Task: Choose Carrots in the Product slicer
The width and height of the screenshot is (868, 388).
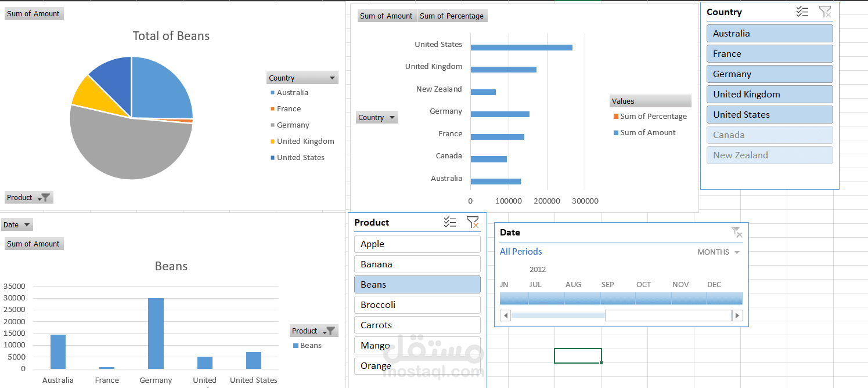Action: coord(417,325)
